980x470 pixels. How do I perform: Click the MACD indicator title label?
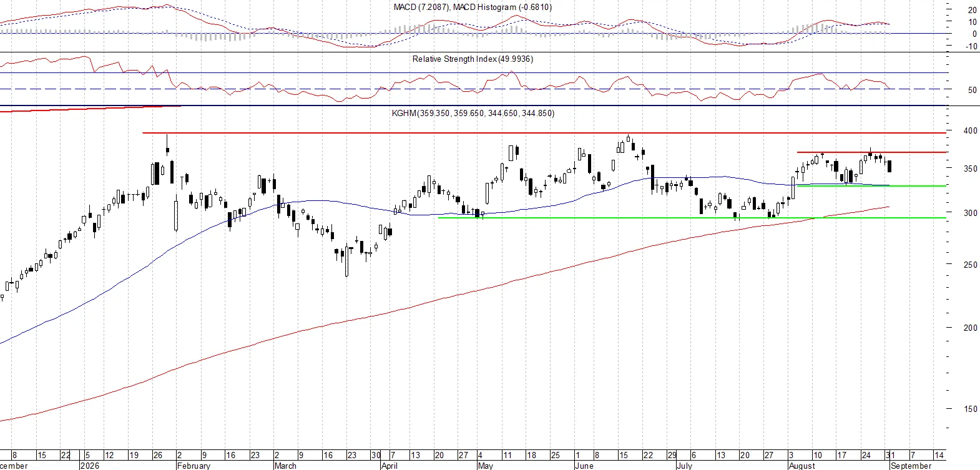(x=473, y=7)
